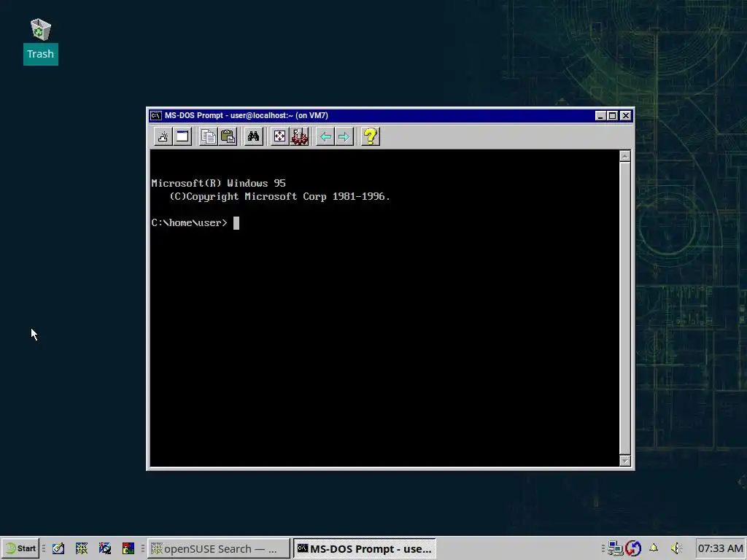Open notifications bell in system tray
This screenshot has width=747, height=560.
tap(654, 548)
